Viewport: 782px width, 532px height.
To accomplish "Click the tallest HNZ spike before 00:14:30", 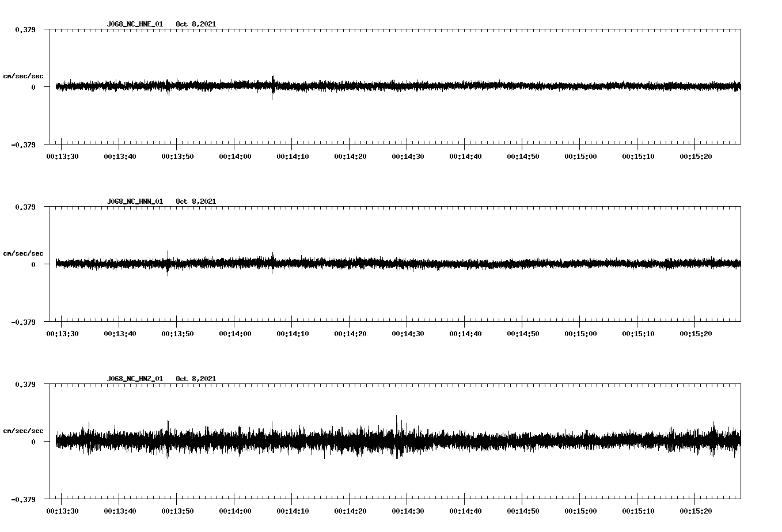I will 396,436.
